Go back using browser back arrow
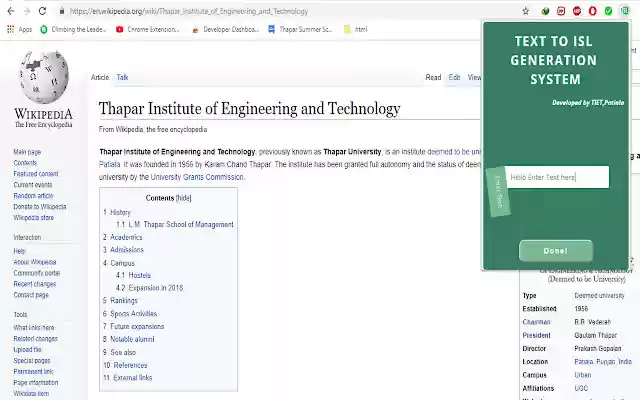Viewport: 640px width, 400px height. [x=11, y=11]
